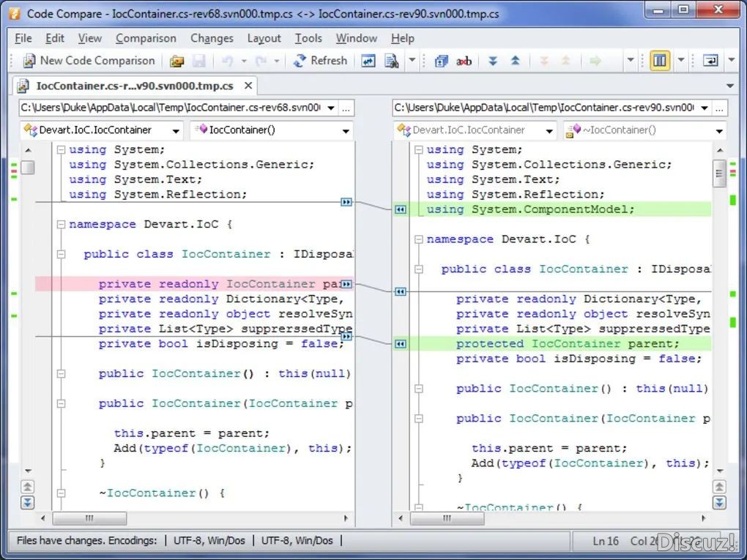
Task: Open the View menu
Action: coord(89,38)
